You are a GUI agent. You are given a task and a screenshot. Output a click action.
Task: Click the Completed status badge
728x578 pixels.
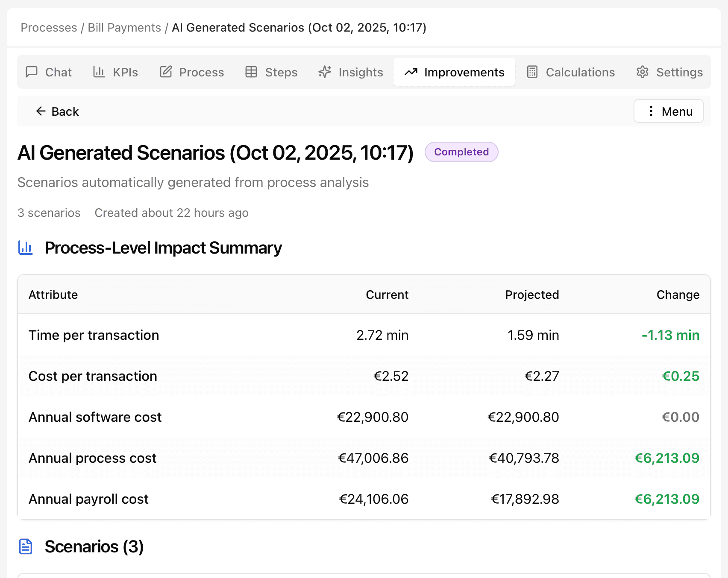tap(461, 152)
